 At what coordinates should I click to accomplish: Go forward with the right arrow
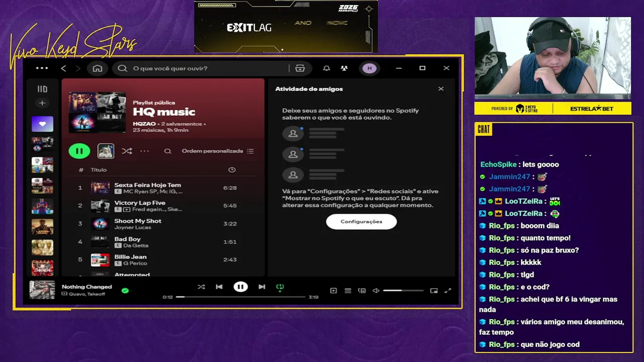pos(77,68)
